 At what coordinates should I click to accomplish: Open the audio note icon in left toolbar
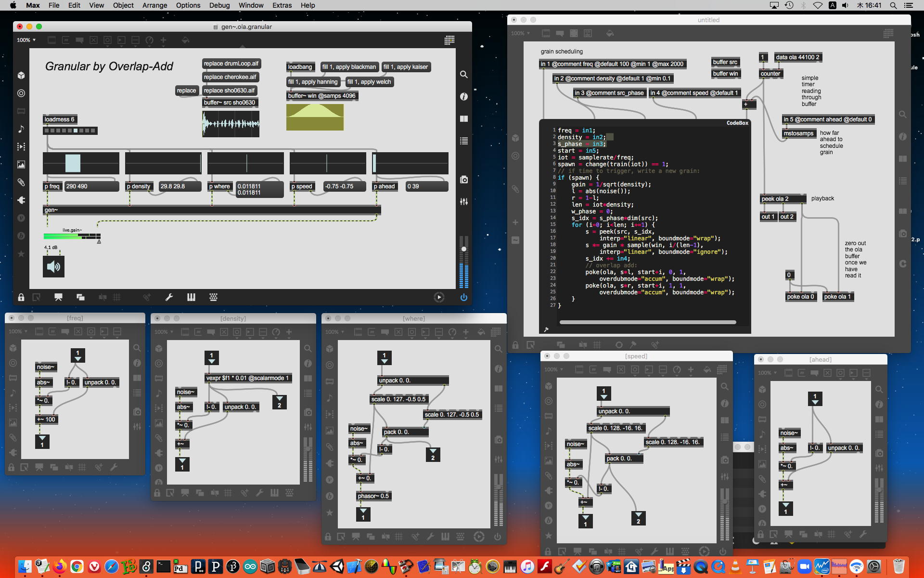[21, 129]
